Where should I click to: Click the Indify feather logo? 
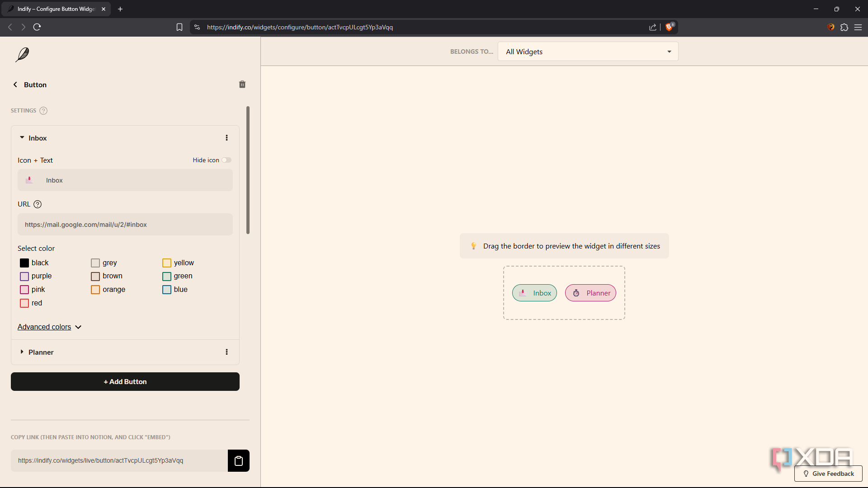[22, 55]
